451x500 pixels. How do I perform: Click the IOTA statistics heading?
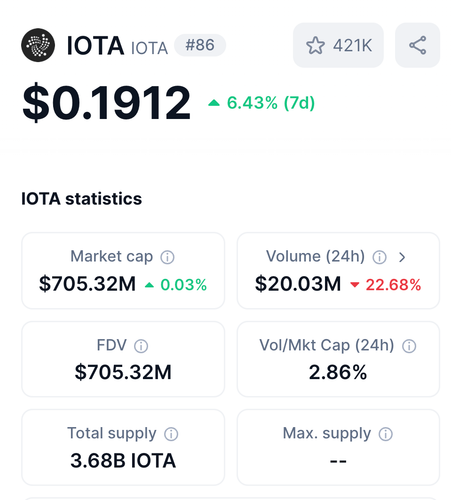tap(82, 199)
